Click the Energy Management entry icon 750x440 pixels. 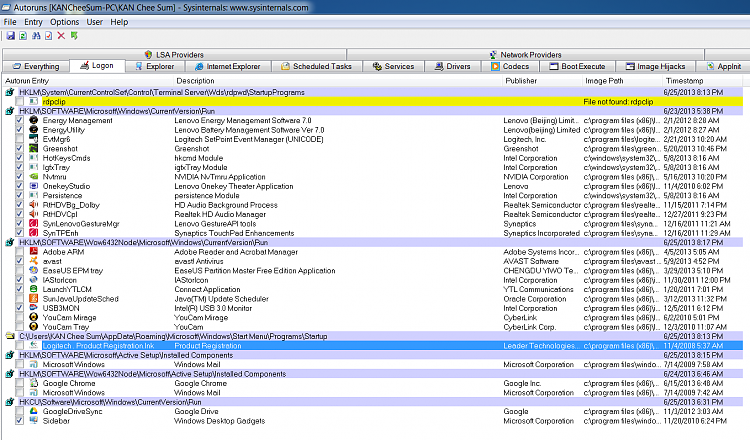(33, 121)
